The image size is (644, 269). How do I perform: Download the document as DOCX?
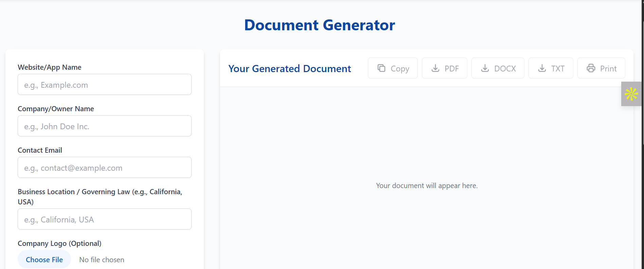click(498, 68)
